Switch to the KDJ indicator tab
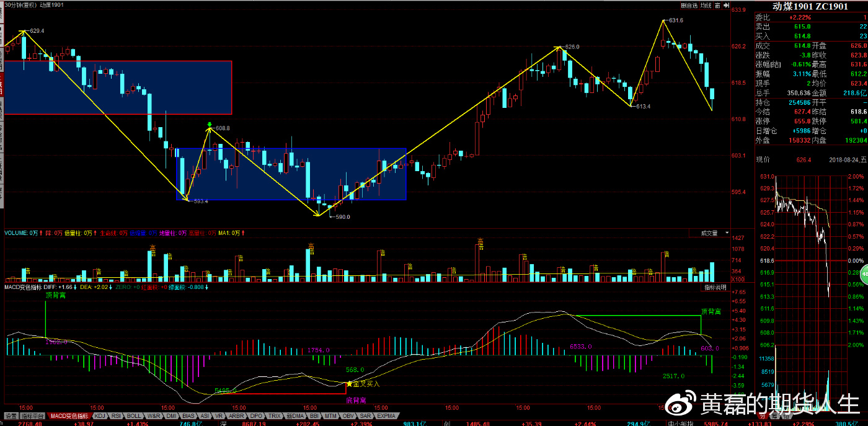The image size is (868, 426). (100, 415)
